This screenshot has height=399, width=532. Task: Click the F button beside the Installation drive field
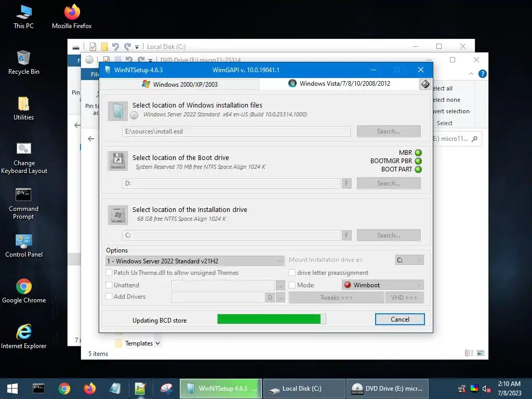(347, 235)
